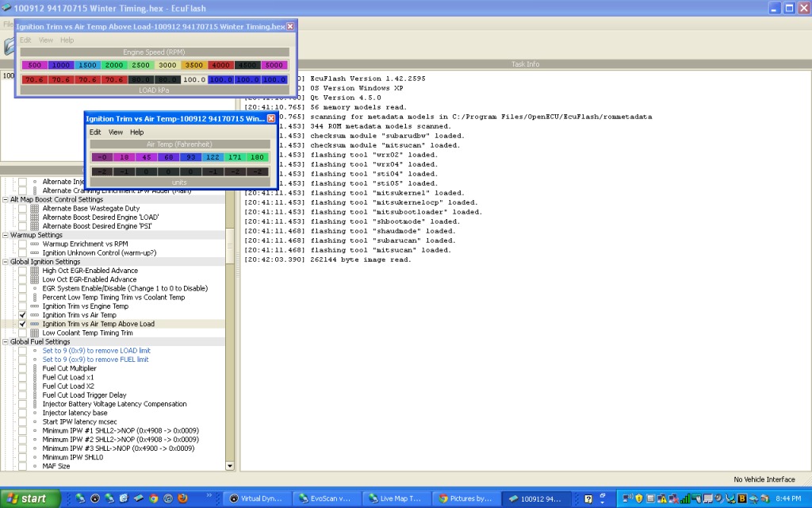The width and height of the screenshot is (812, 508).
Task: Check Warmup Enrichment vs RPM checkbox
Action: click(22, 244)
